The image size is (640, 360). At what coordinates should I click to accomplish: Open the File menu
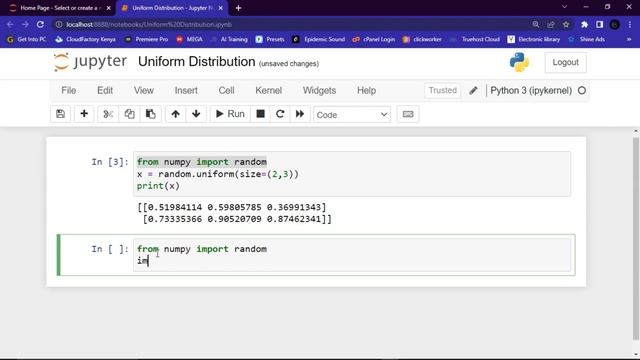click(69, 91)
